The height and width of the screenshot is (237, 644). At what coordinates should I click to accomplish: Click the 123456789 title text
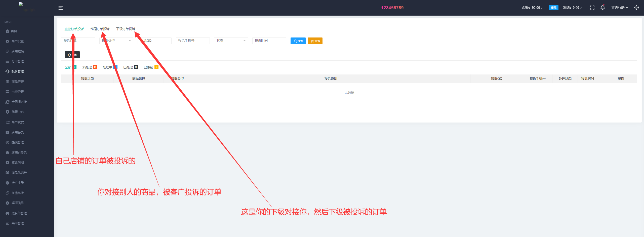click(392, 8)
